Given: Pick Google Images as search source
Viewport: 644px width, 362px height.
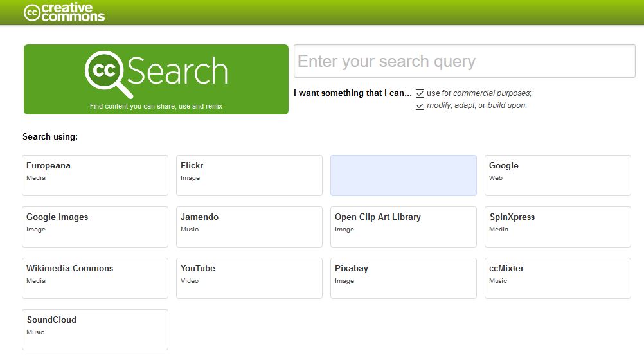Looking at the screenshot, I should [x=95, y=226].
